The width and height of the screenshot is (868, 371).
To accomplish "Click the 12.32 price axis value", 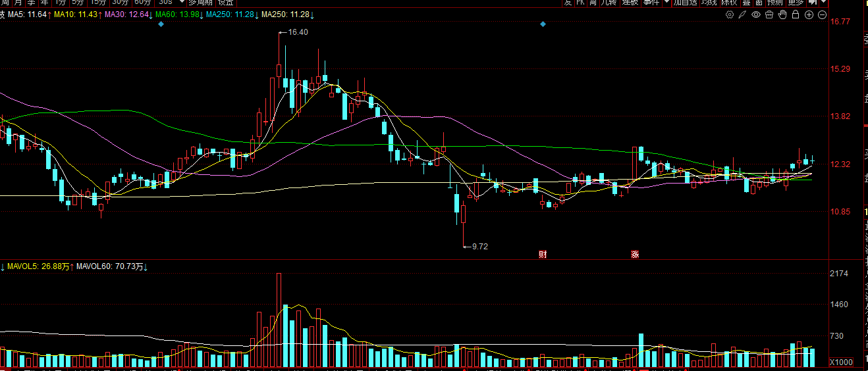I will point(840,164).
